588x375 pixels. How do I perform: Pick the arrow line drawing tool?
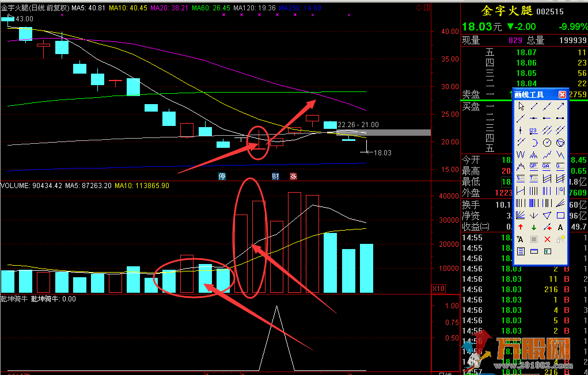(560, 106)
